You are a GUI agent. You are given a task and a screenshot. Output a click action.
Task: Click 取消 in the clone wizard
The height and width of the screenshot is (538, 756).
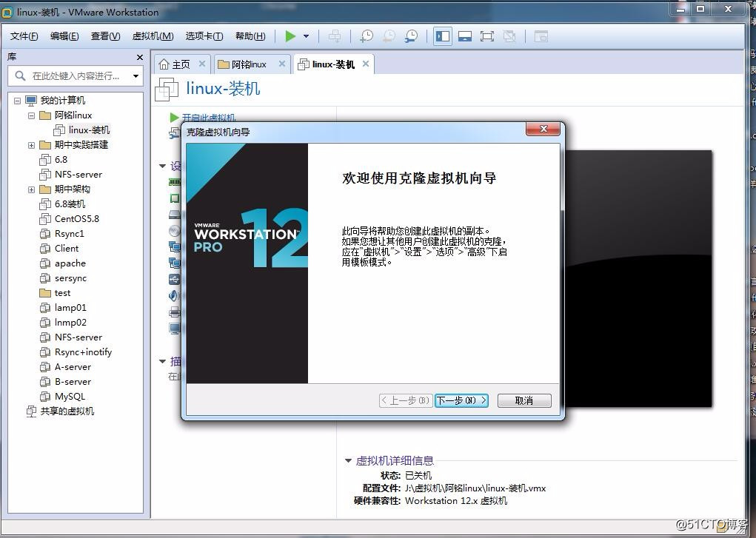click(x=524, y=400)
